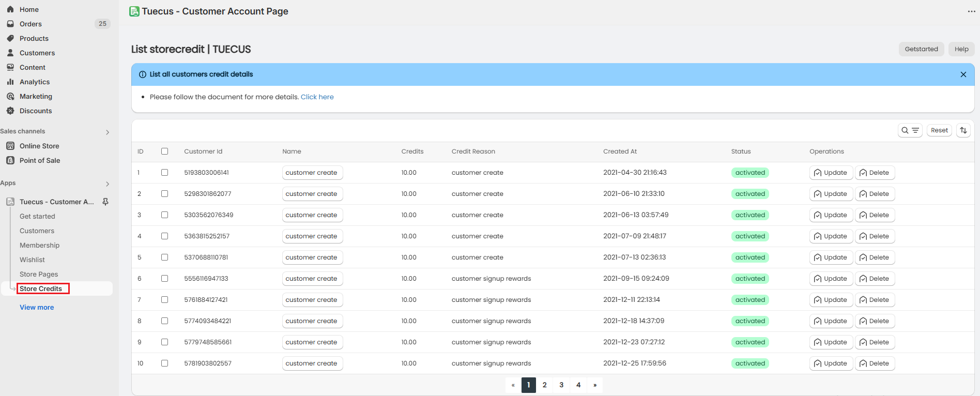Viewport: 980px width, 396px height.
Task: Click the Getstarted button
Action: (x=922, y=49)
